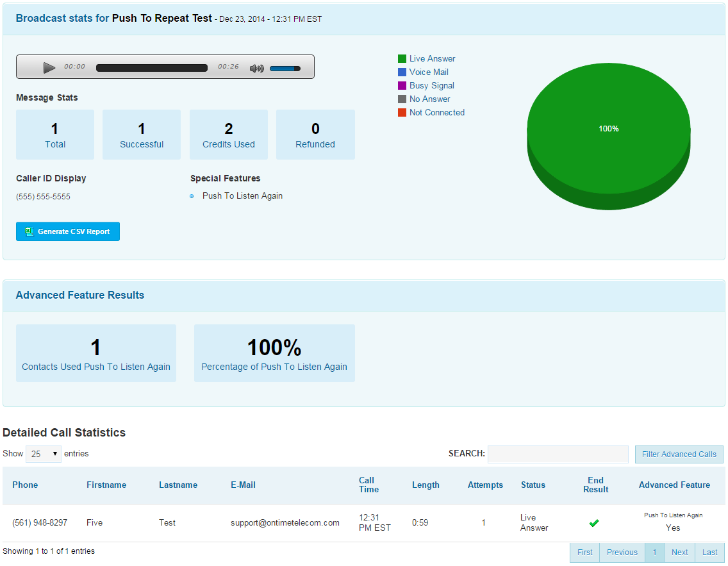
Task: Sort table by Call Time column
Action: (368, 485)
